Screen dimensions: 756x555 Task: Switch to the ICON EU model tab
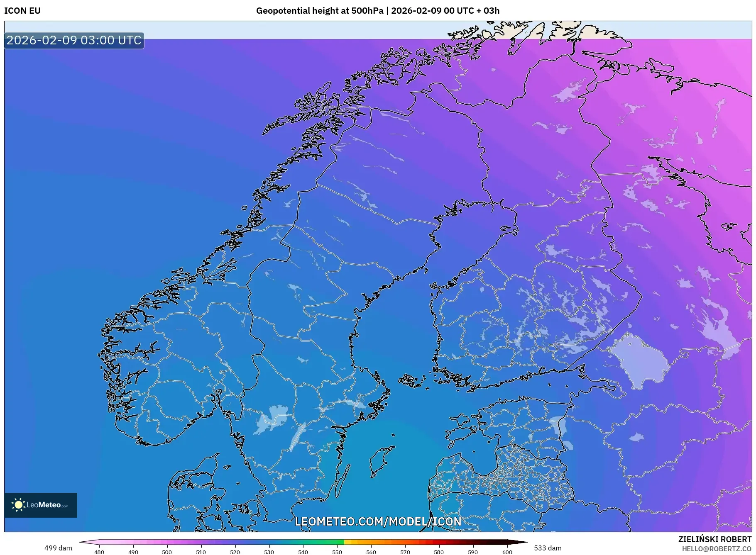pyautogui.click(x=22, y=11)
